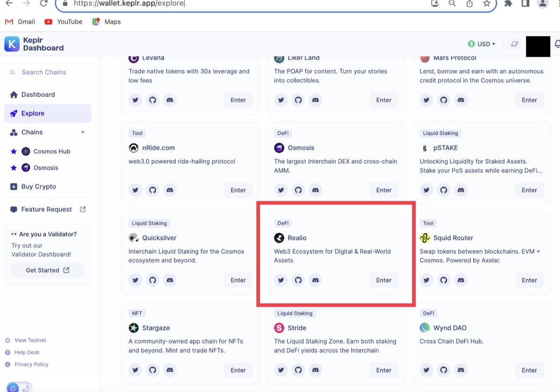
Task: Open Buy Crypto in sidebar
Action: pyautogui.click(x=48, y=186)
